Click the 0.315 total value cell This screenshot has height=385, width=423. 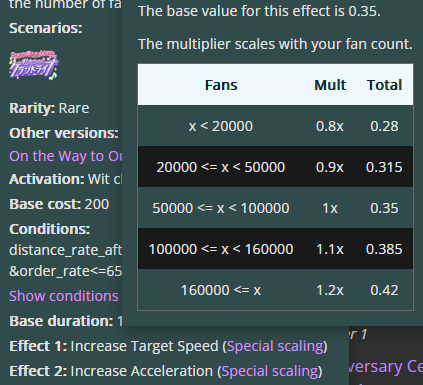384,167
